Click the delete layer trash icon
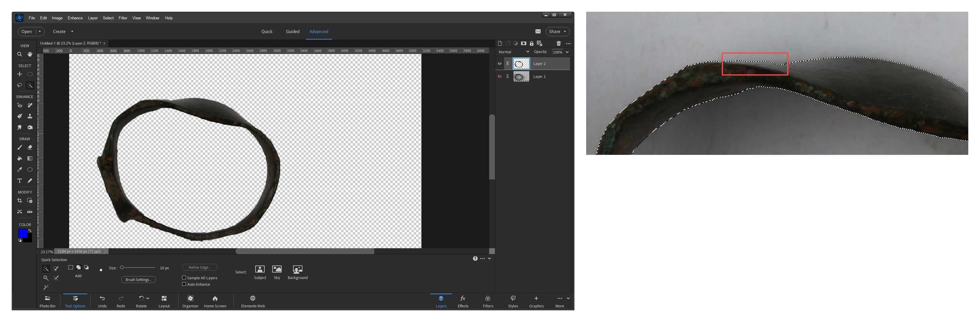Screen dimensions: 980x322 tap(558, 43)
